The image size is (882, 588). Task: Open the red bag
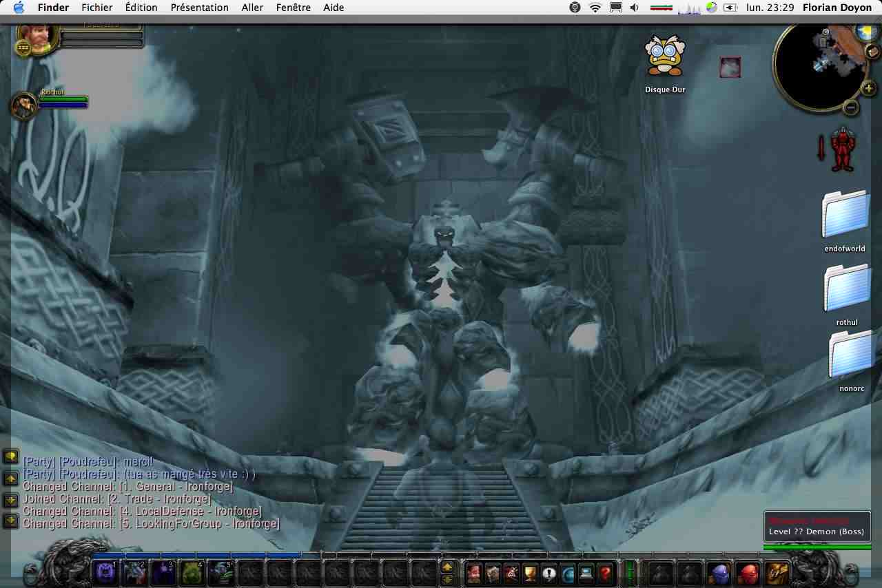[748, 573]
